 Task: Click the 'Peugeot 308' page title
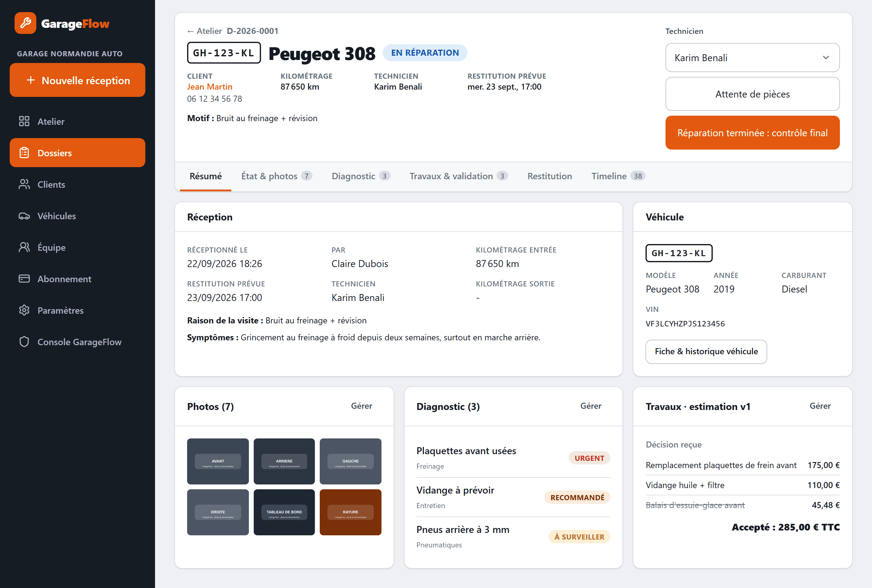[x=322, y=54]
